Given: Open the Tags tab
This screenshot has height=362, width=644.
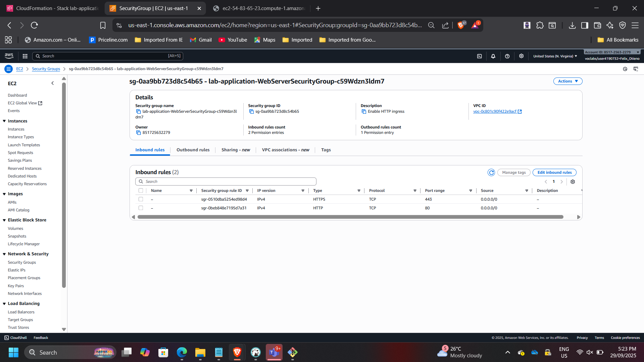Looking at the screenshot, I should pyautogui.click(x=326, y=150).
